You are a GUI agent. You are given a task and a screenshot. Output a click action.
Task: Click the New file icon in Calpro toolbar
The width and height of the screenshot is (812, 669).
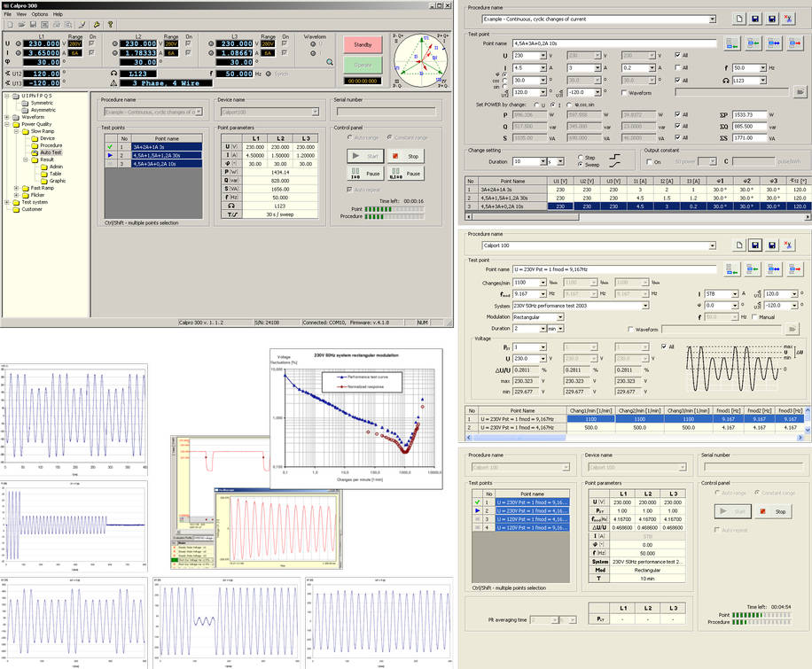tap(11, 24)
